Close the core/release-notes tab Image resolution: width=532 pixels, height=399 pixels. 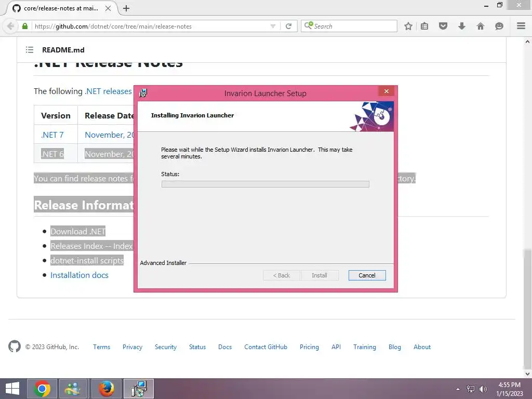tap(108, 8)
